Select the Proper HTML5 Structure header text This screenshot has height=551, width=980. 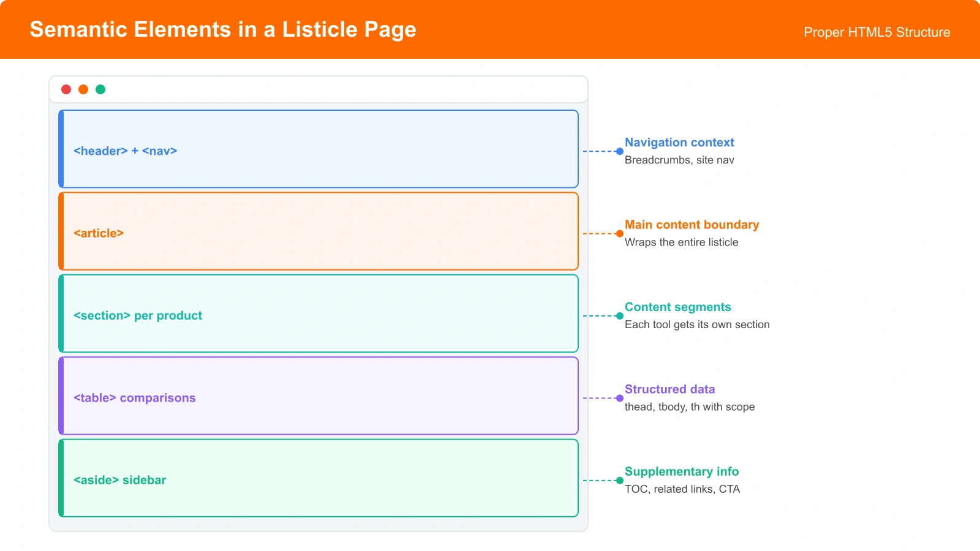(876, 32)
